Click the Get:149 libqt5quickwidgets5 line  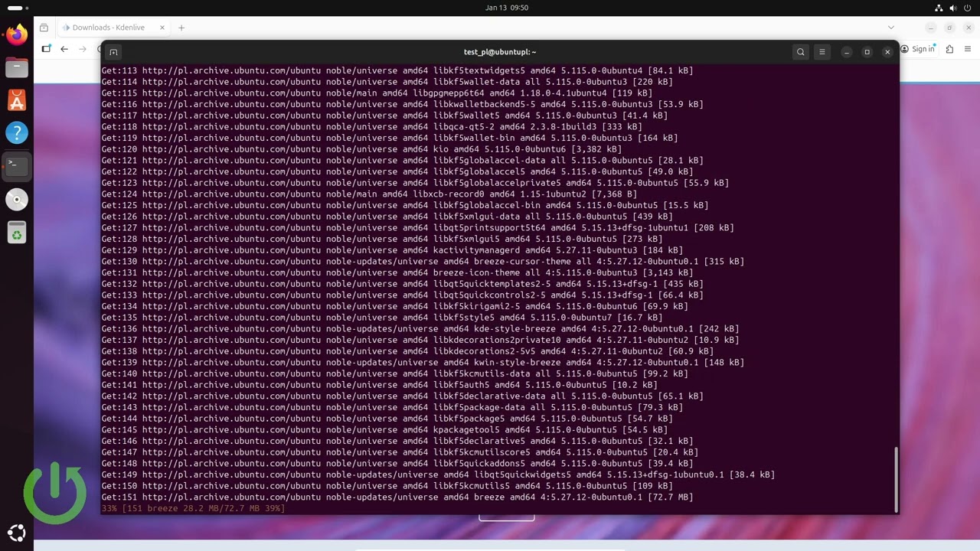(x=438, y=474)
